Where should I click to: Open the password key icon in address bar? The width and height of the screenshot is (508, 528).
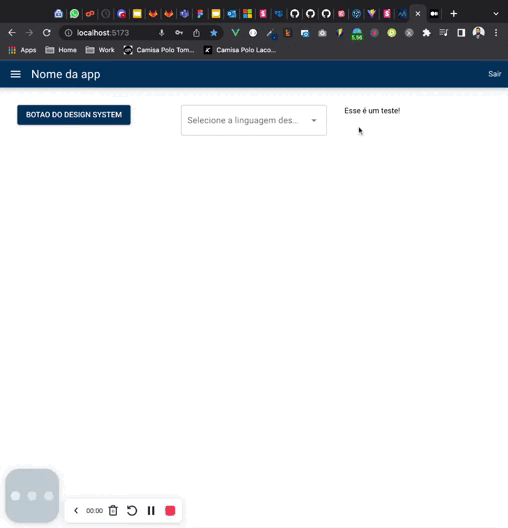point(179,33)
